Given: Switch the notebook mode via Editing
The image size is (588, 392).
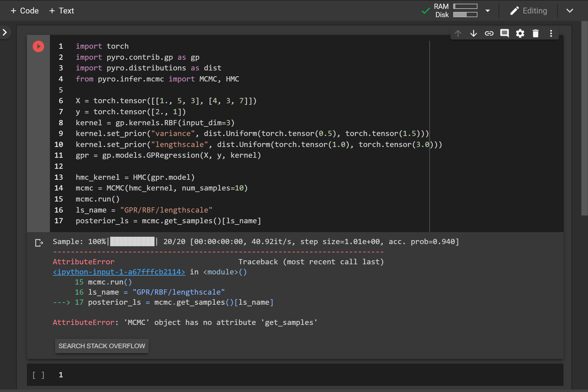Looking at the screenshot, I should coord(529,10).
